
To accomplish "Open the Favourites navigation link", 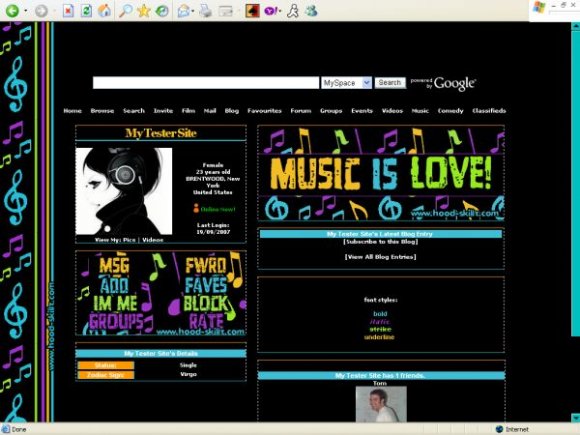I will click(264, 111).
